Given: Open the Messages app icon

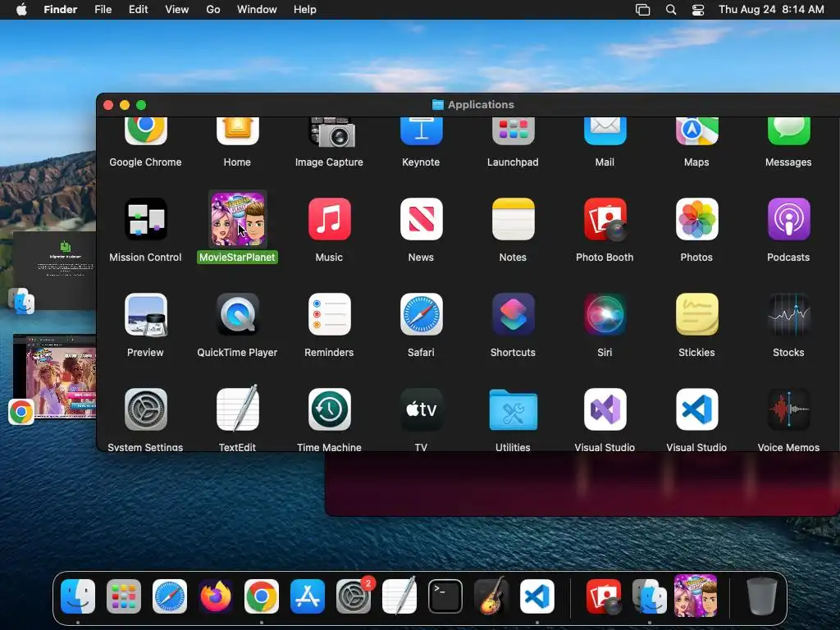Looking at the screenshot, I should coord(788,130).
